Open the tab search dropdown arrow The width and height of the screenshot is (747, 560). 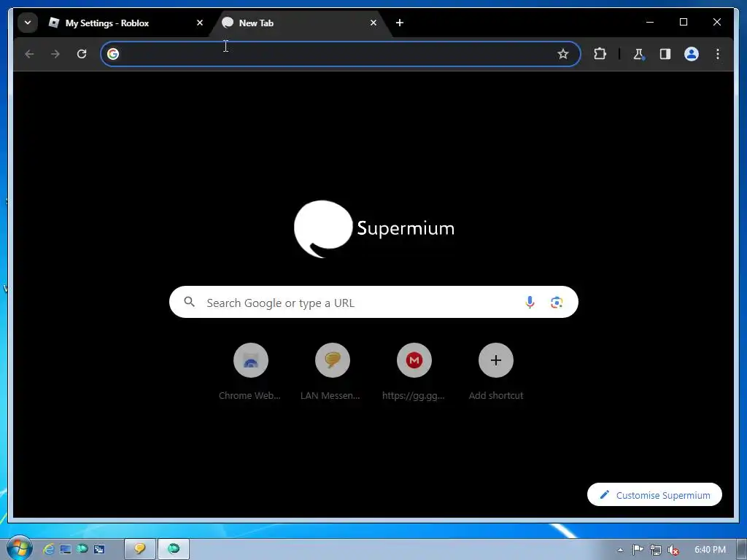point(28,23)
